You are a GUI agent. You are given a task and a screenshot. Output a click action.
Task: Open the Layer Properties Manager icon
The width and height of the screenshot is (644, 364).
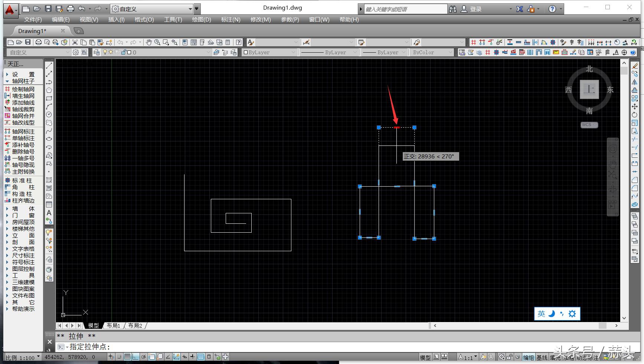pos(97,52)
